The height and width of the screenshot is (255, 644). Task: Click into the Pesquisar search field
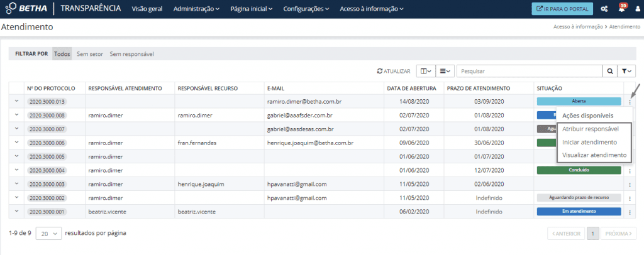(x=528, y=72)
